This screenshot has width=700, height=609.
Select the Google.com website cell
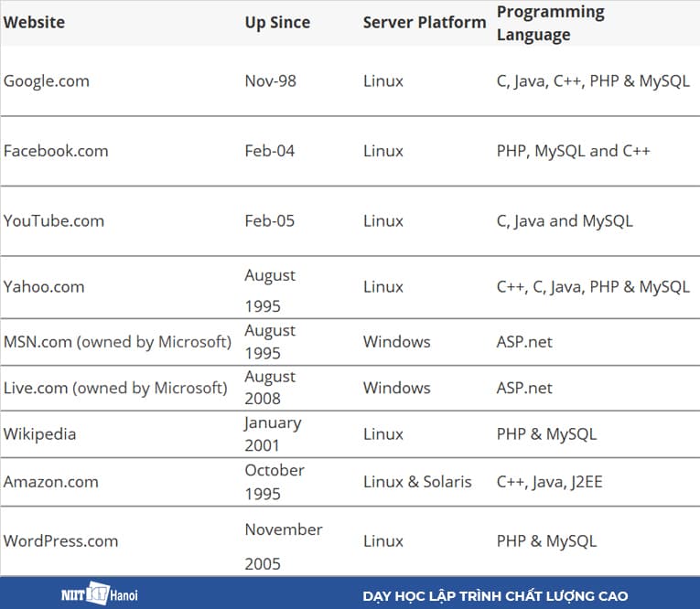click(x=47, y=80)
